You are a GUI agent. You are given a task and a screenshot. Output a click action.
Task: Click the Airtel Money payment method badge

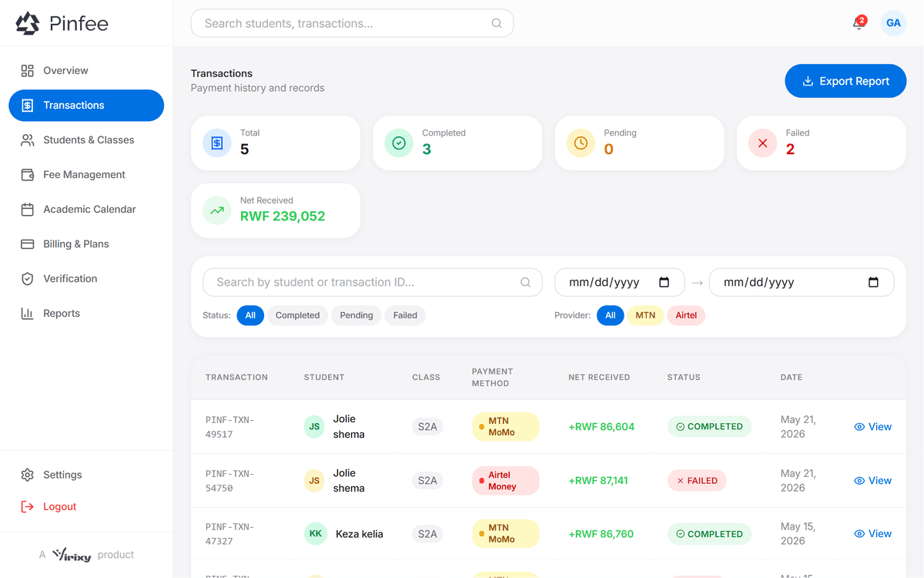coord(505,481)
